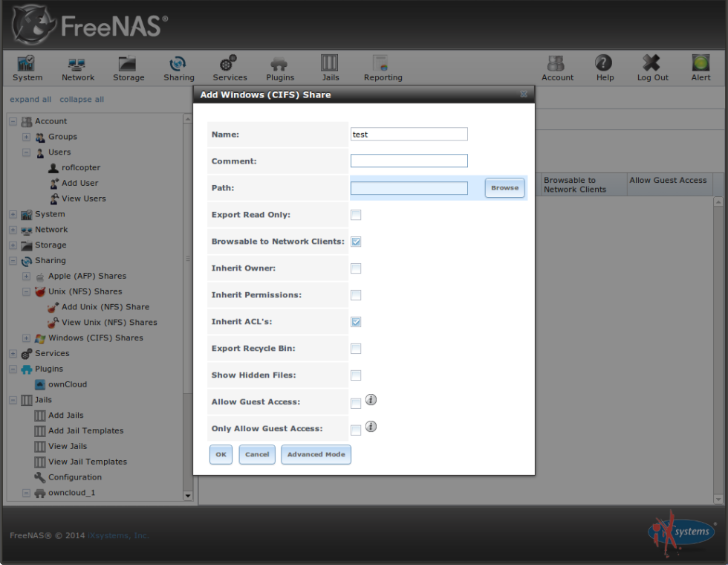Viewport: 728px width, 565px height.
Task: Disable the Inherit ACL's checkbox
Action: [x=356, y=322]
